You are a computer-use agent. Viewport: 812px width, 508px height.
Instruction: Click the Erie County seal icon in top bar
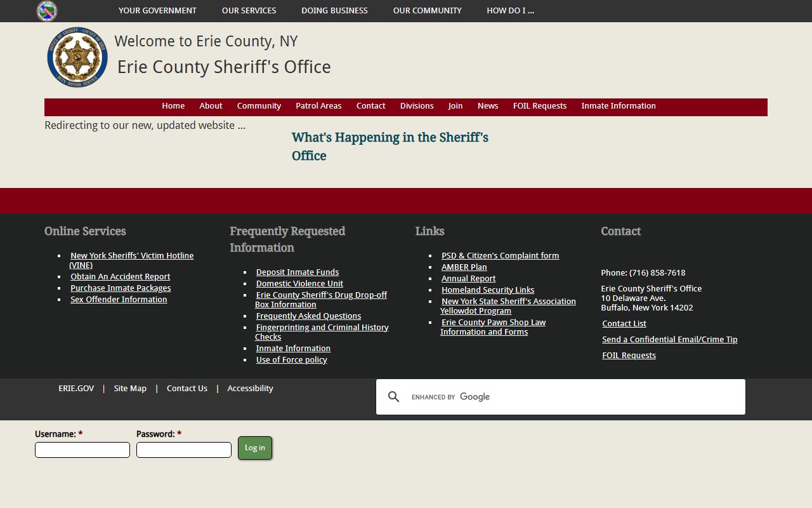coord(47,11)
